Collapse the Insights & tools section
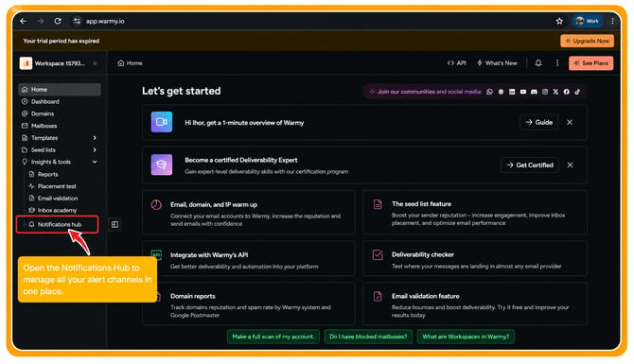Image resolution: width=634 pixels, height=364 pixels. (95, 162)
